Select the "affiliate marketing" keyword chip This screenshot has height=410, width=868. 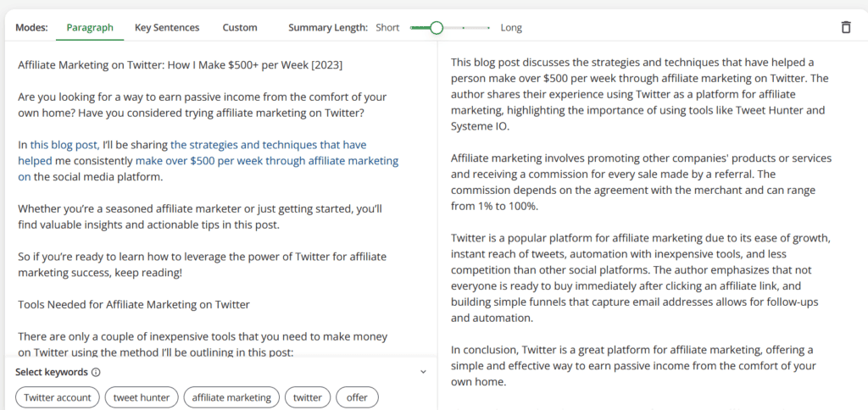(x=231, y=397)
